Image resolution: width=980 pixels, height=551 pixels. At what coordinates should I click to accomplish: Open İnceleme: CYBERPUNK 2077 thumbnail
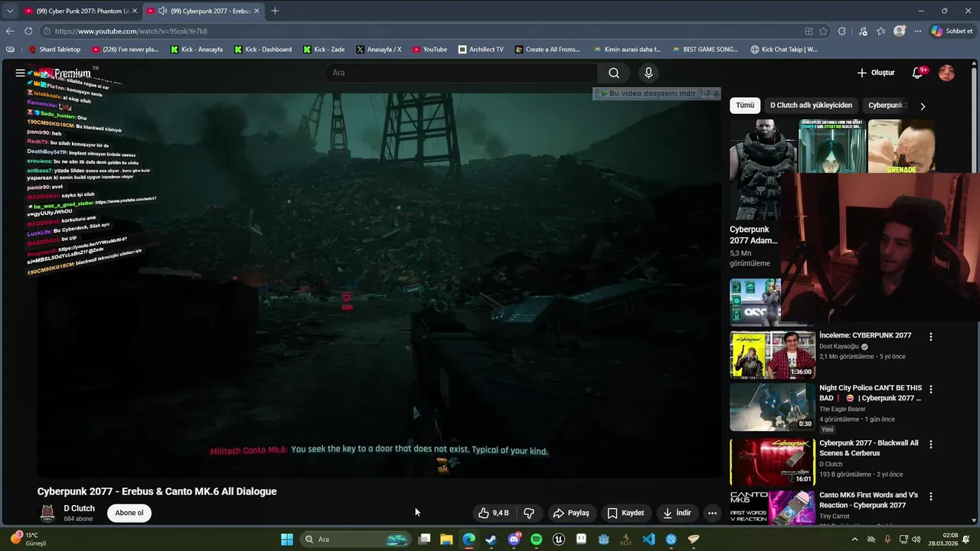click(x=773, y=354)
